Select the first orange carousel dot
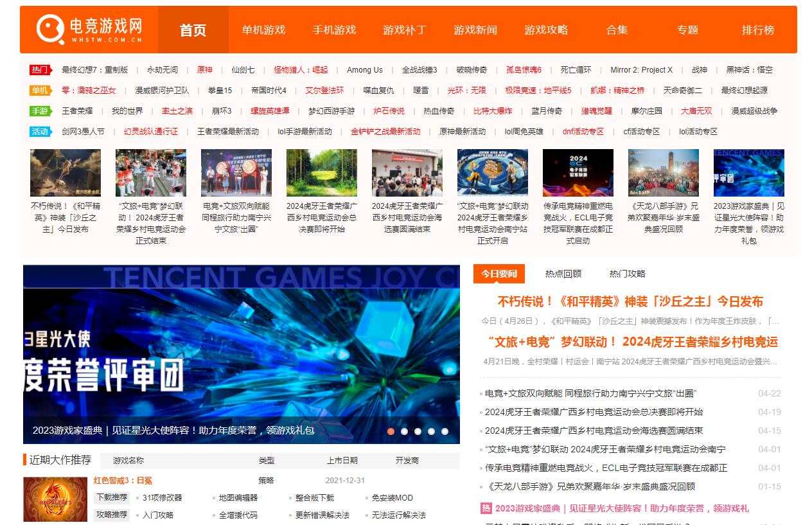Screen dimensions: 812x525 (391, 431)
